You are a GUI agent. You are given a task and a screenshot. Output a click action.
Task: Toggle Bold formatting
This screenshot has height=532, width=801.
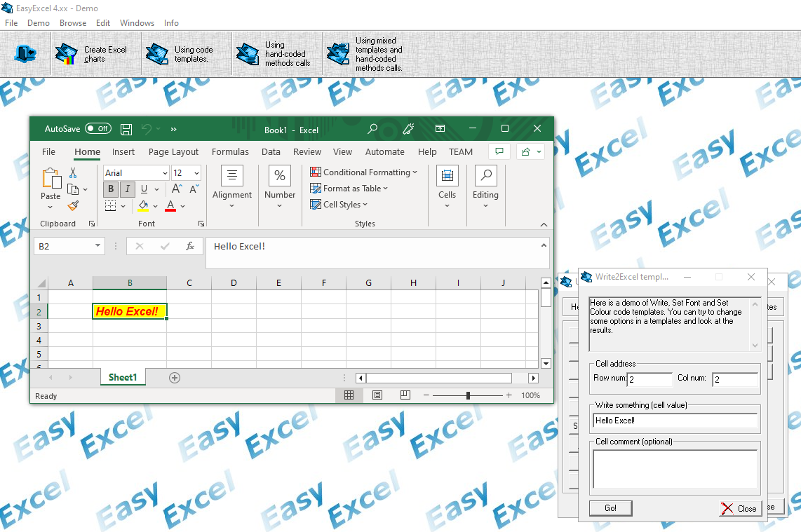coord(111,189)
